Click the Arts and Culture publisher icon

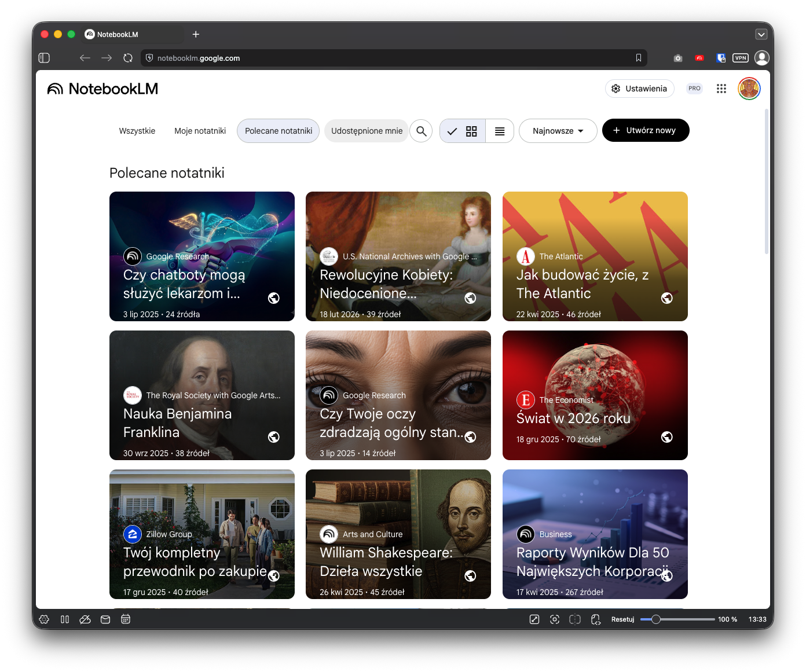point(329,534)
